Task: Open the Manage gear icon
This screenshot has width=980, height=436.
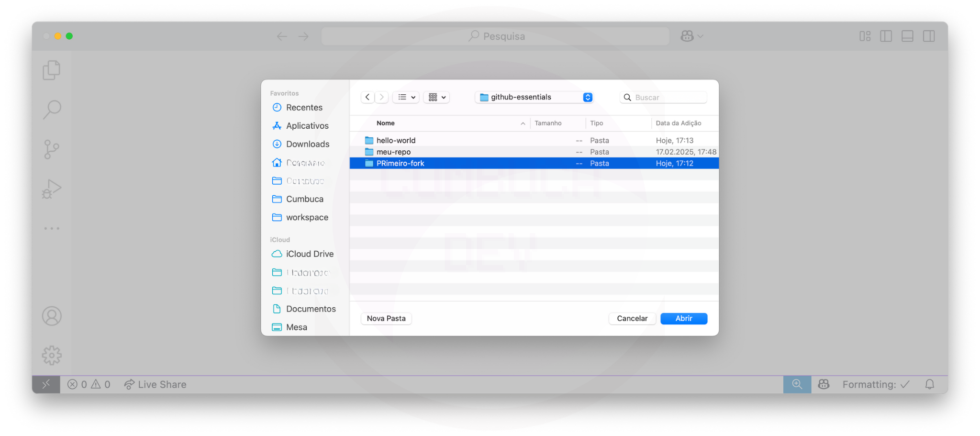Action: (x=52, y=356)
